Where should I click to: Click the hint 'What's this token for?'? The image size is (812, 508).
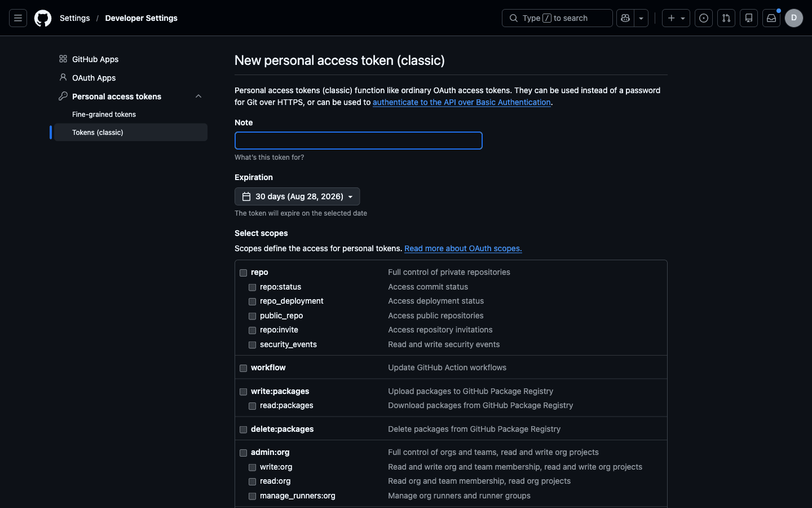(270, 157)
